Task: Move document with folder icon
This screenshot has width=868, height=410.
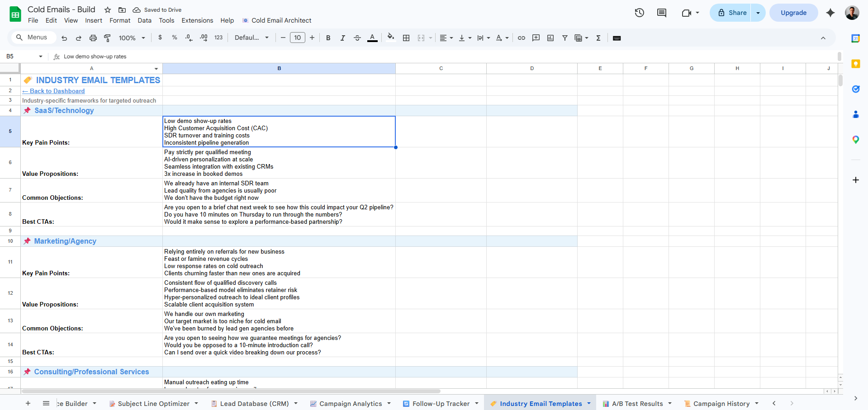Action: tap(122, 10)
